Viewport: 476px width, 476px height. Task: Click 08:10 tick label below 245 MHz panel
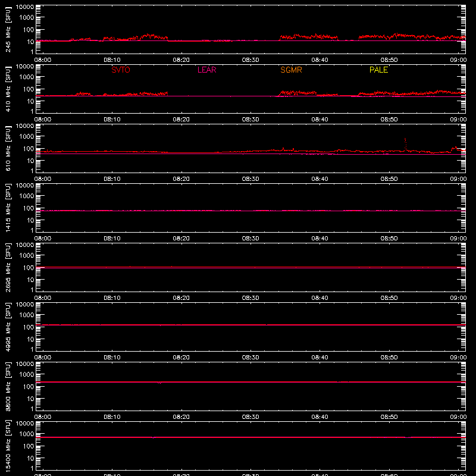[112, 60]
